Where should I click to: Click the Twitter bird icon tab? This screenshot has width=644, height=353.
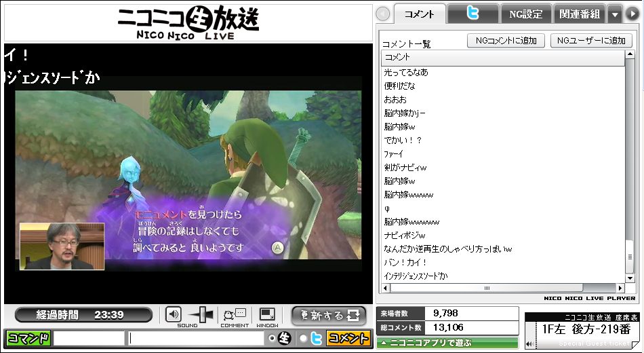[x=472, y=14]
